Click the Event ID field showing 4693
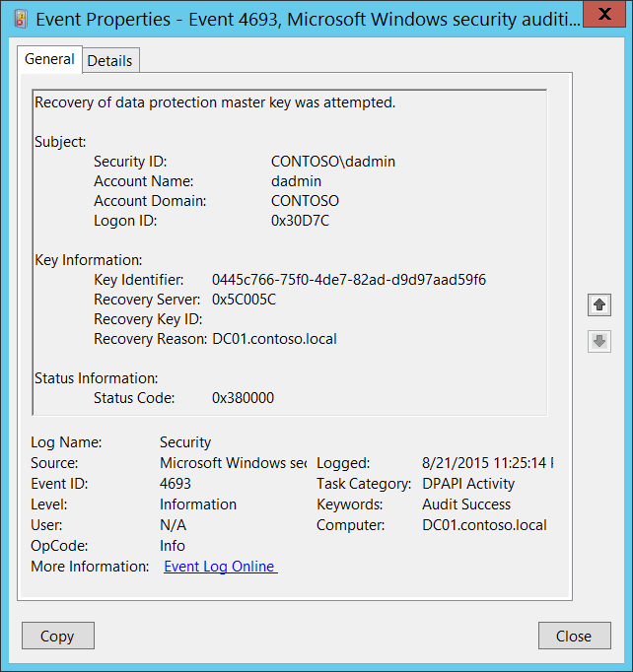The height and width of the screenshot is (672, 633). click(176, 484)
